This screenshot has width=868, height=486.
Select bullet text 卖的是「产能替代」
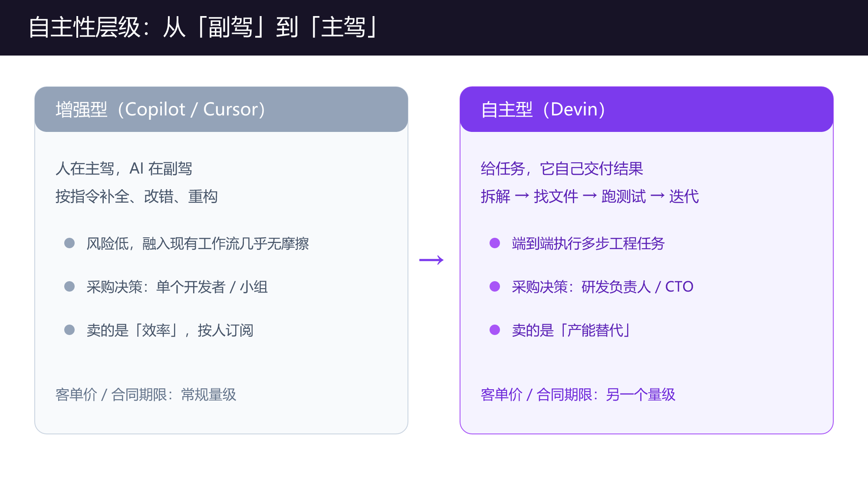pyautogui.click(x=572, y=330)
